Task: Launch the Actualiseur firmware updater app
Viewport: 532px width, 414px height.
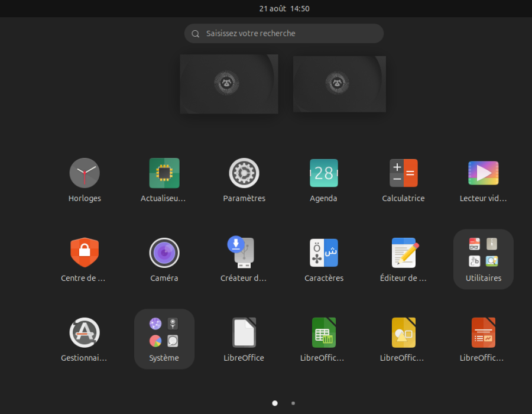Action: point(164,173)
